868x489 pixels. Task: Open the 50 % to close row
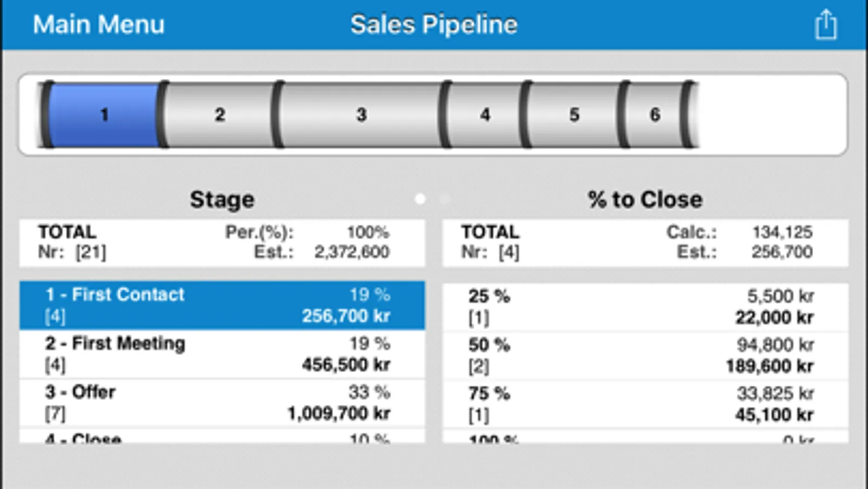pyautogui.click(x=645, y=356)
